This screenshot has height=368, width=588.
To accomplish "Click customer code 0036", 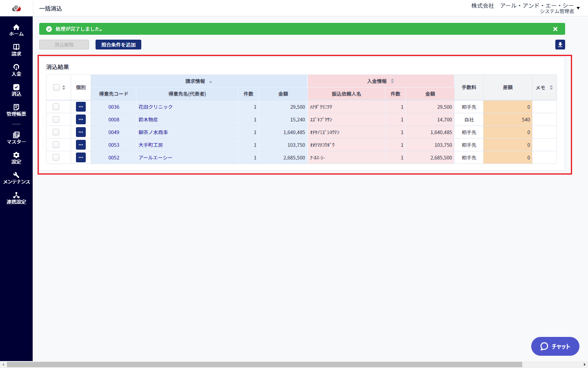I will click(x=114, y=107).
